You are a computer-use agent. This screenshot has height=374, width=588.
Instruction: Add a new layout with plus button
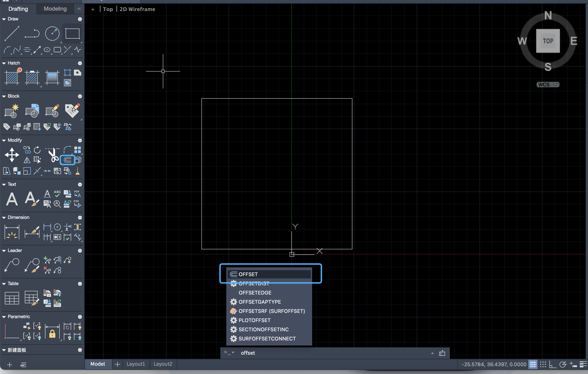coord(118,364)
